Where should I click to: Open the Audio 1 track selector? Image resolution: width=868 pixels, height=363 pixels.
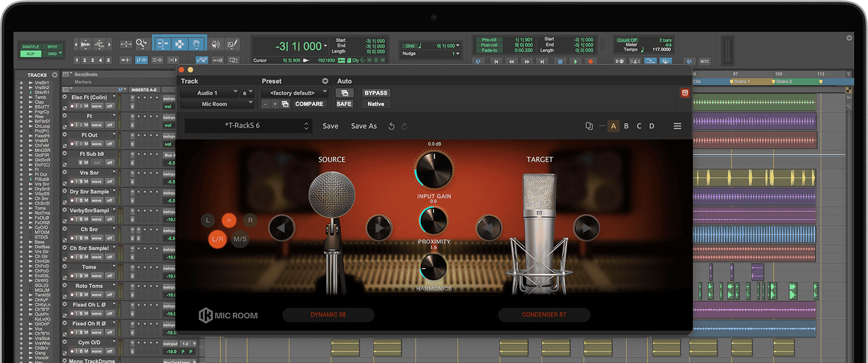(x=209, y=92)
